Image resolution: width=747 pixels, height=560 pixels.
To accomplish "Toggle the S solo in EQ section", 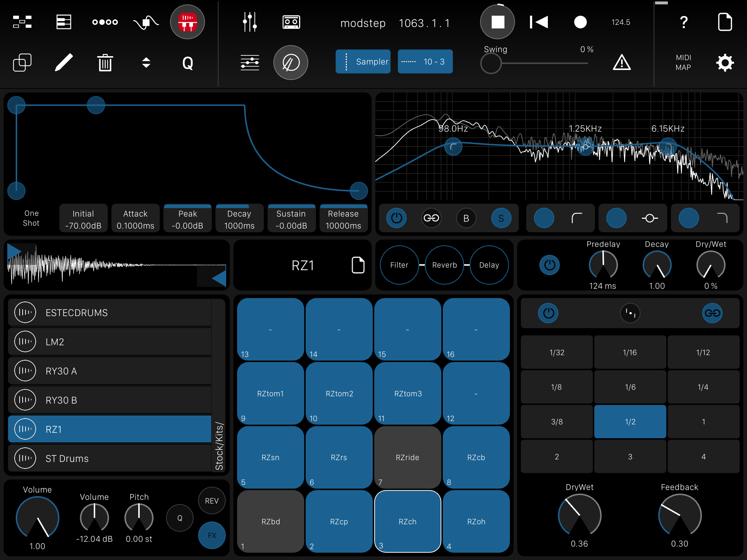I will click(501, 218).
